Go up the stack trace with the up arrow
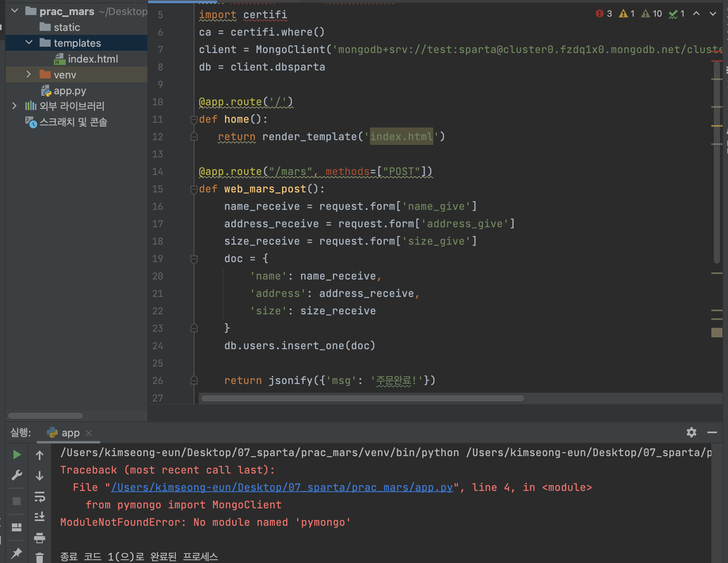The image size is (728, 563). [40, 455]
